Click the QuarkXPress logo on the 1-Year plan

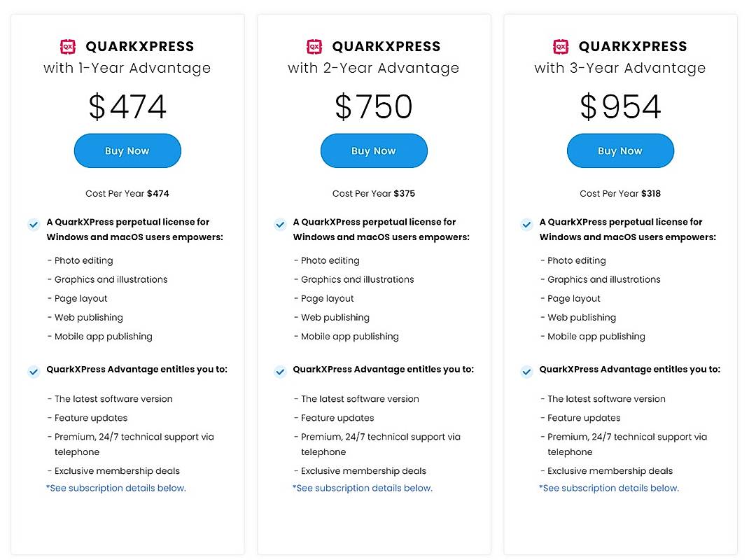(68, 46)
